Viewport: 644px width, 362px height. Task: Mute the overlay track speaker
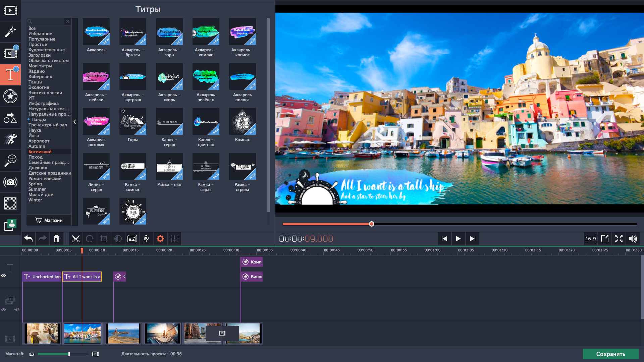(x=16, y=310)
